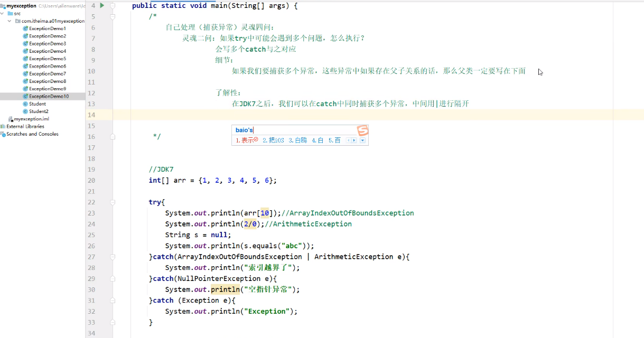Open the ExceptionDemo10 class icon
The width and height of the screenshot is (644, 338).
coord(25,97)
